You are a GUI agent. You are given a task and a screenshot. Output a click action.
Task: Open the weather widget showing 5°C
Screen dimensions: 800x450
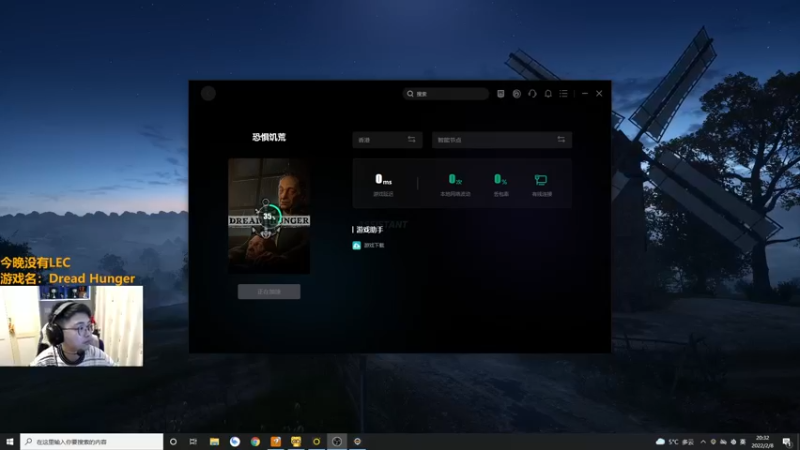pos(674,441)
